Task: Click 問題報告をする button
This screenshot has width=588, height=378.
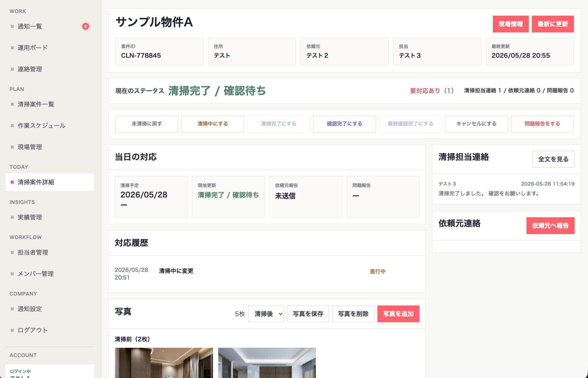Action: (543, 124)
